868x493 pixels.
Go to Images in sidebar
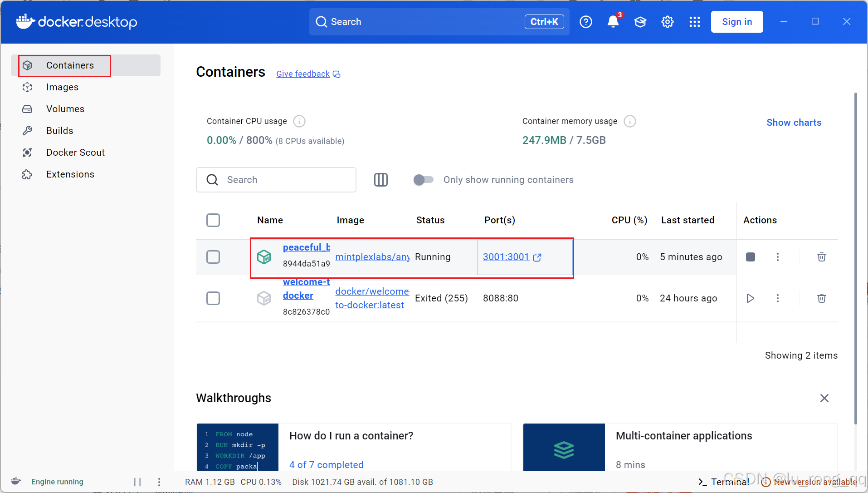86,87
